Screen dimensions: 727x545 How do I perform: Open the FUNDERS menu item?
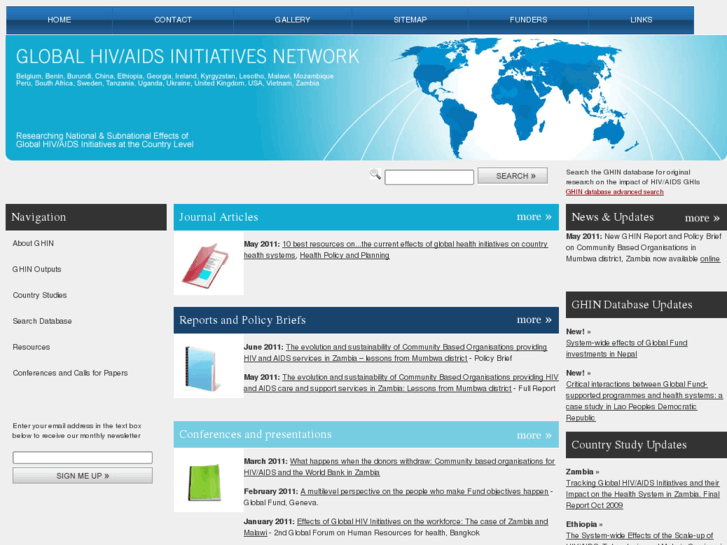click(x=528, y=20)
